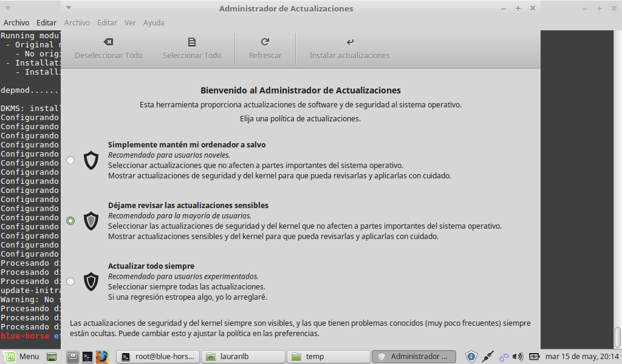Open the Ver menu in the update manager

click(x=130, y=22)
